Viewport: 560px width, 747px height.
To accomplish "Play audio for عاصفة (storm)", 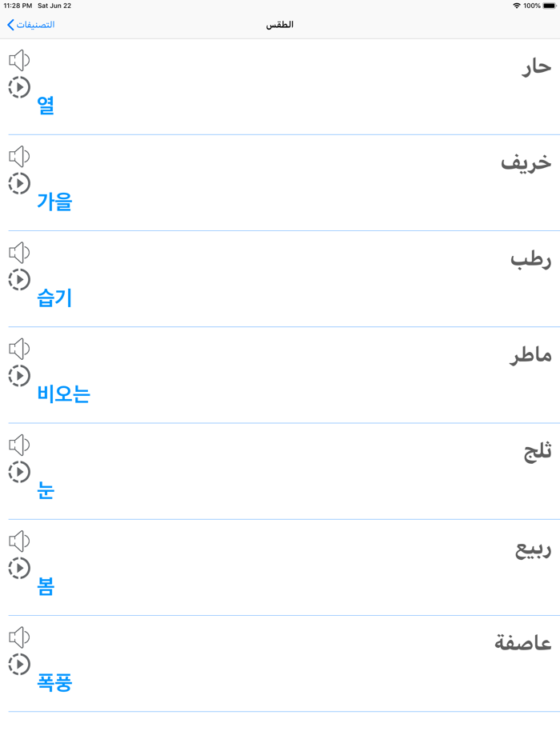I will pyautogui.click(x=18, y=637).
